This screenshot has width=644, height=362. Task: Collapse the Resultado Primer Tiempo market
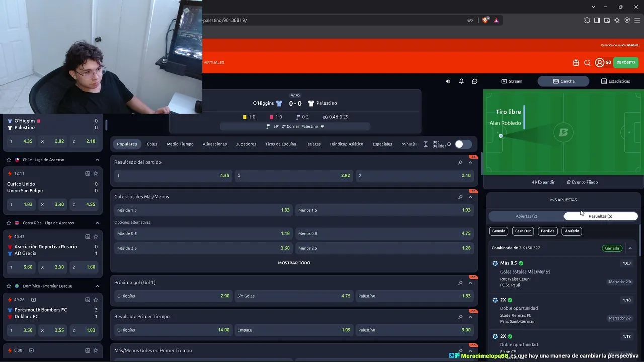click(x=470, y=317)
